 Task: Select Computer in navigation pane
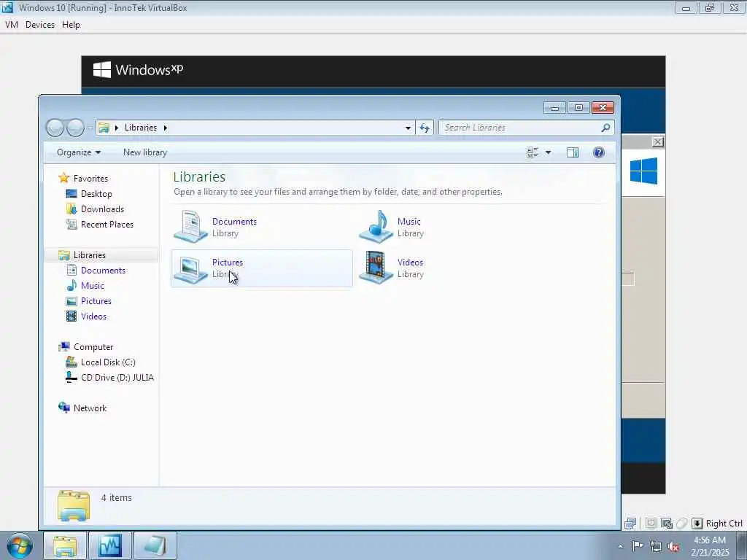pyautogui.click(x=93, y=347)
